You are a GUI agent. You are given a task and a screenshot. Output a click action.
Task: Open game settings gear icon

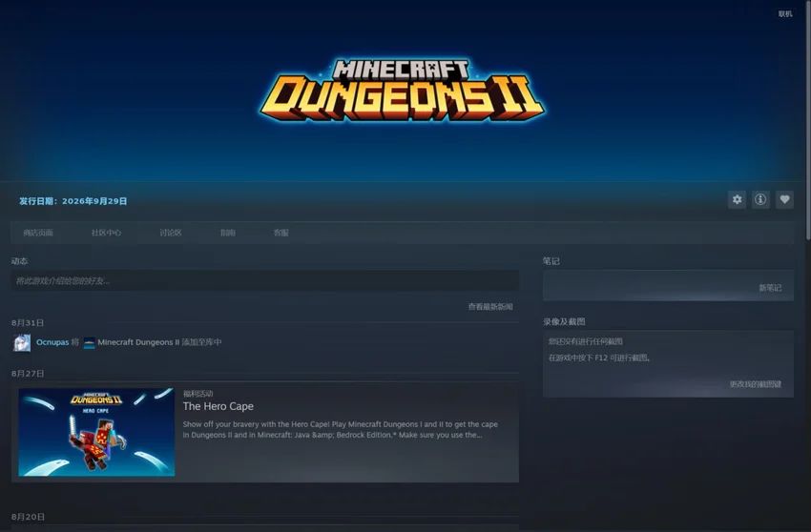pyautogui.click(x=737, y=199)
